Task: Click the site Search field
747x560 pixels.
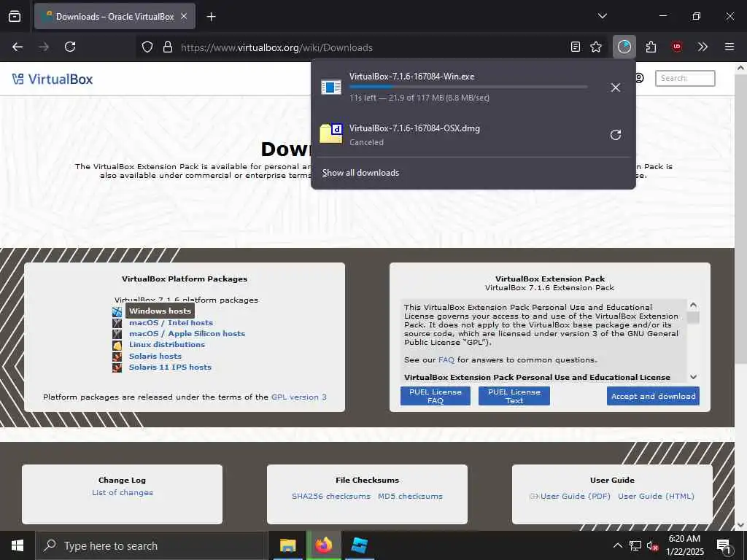Action: coord(685,78)
